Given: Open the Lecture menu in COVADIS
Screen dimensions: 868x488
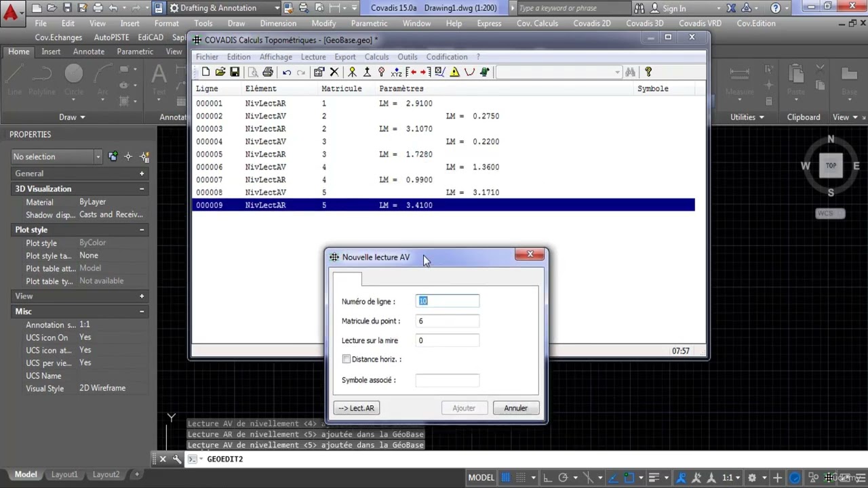Looking at the screenshot, I should [x=313, y=57].
